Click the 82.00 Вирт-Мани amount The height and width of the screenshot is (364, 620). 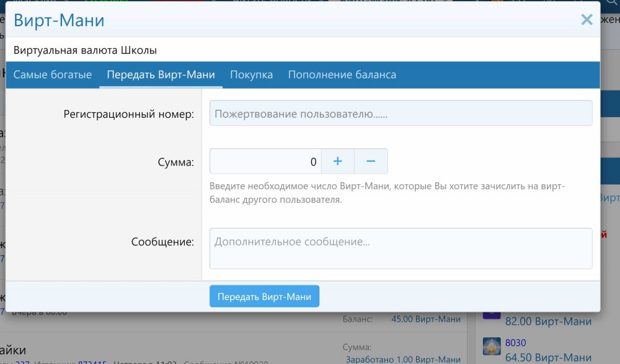pyautogui.click(x=548, y=322)
